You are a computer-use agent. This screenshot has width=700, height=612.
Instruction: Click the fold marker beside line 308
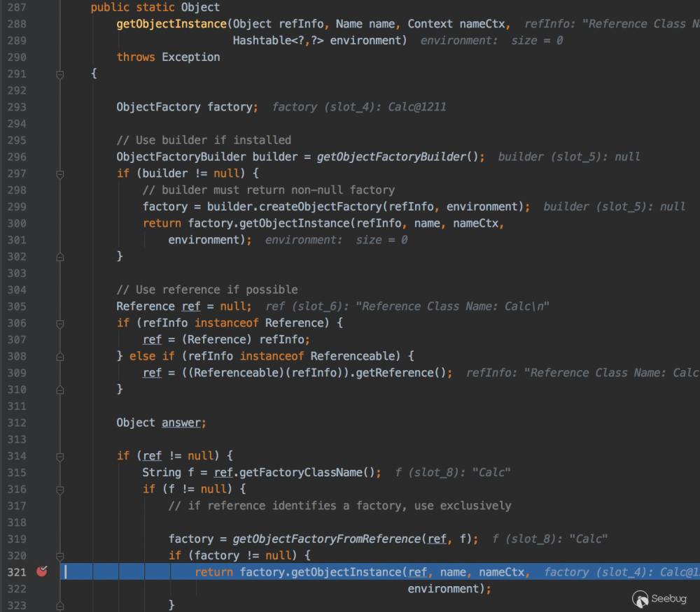[x=59, y=356]
